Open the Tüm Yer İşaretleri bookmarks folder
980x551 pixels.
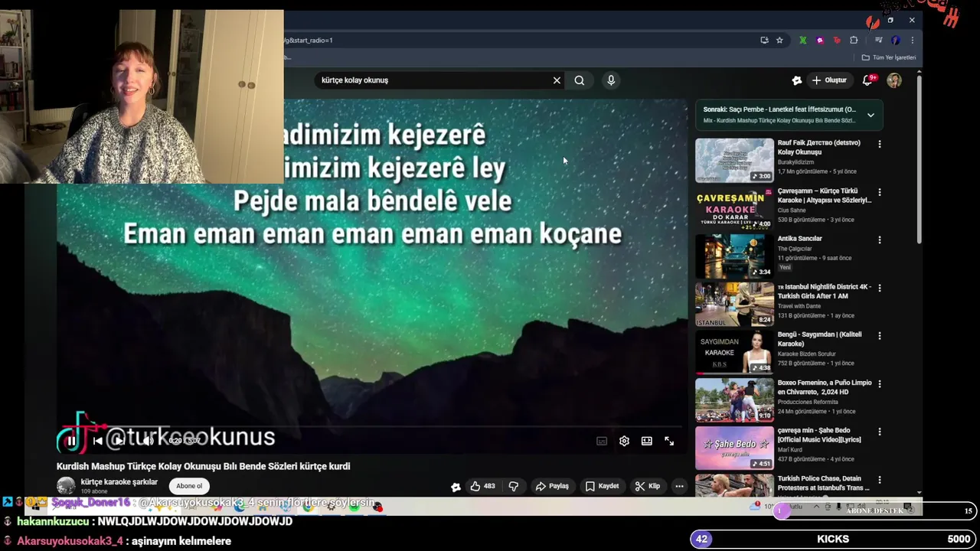889,57
